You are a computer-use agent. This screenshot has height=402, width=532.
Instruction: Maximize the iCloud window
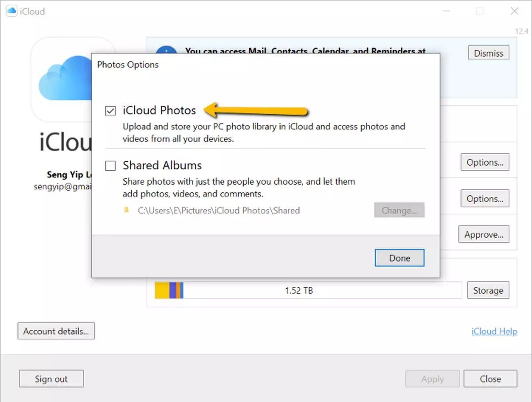click(480, 12)
